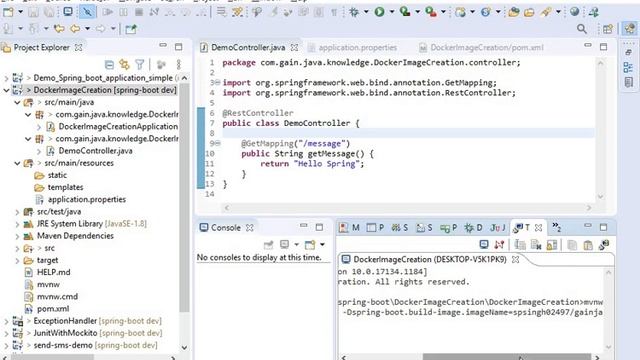The height and width of the screenshot is (360, 640).
Task: Toggle Scroll Lock icon in Terminal view
Action: click(x=552, y=245)
